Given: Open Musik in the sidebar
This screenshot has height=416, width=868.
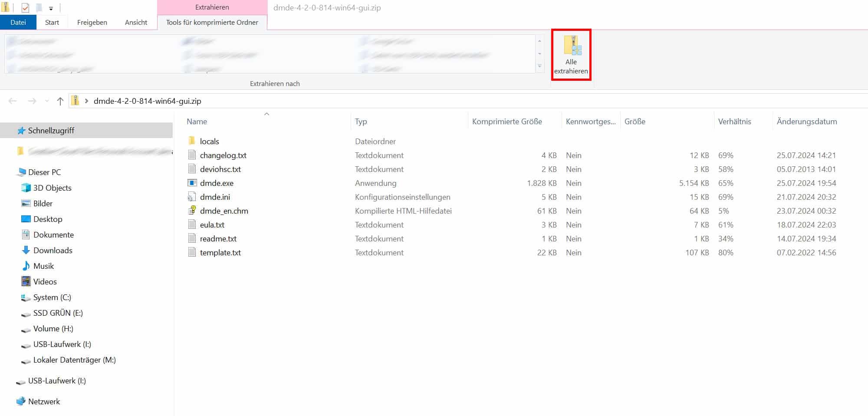Looking at the screenshot, I should (x=43, y=266).
